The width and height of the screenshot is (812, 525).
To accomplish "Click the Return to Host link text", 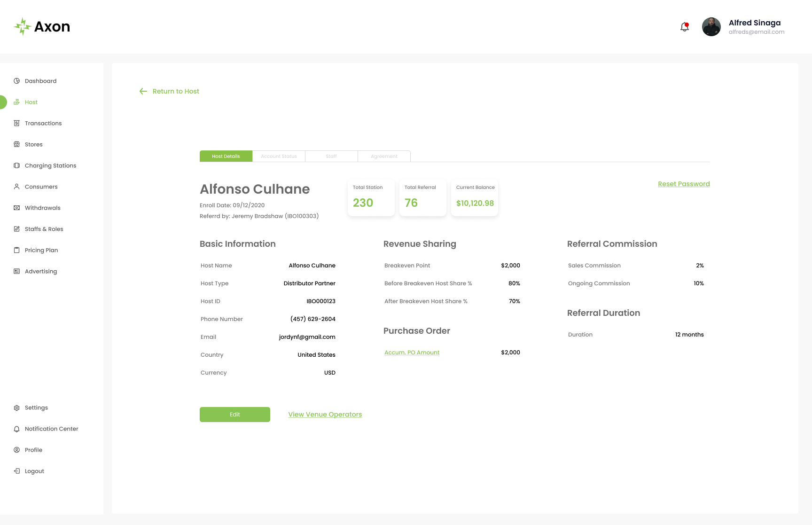I will point(176,91).
